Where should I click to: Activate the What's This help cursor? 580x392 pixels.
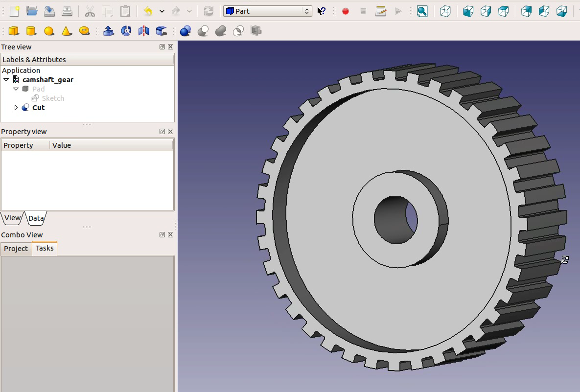[322, 10]
